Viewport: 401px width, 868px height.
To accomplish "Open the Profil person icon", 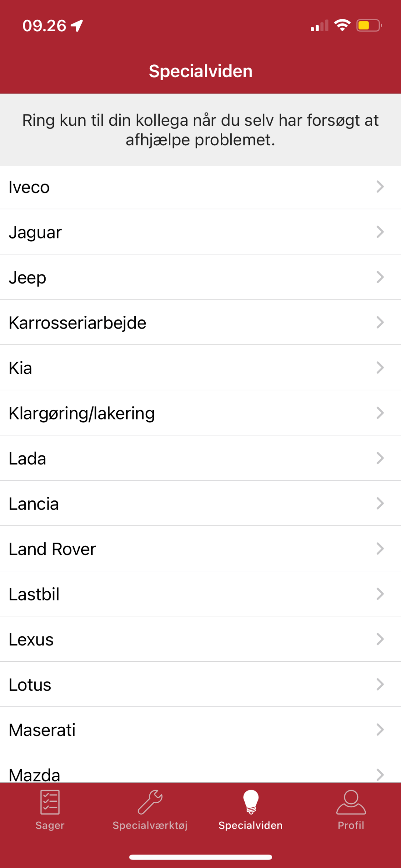I will click(x=351, y=802).
